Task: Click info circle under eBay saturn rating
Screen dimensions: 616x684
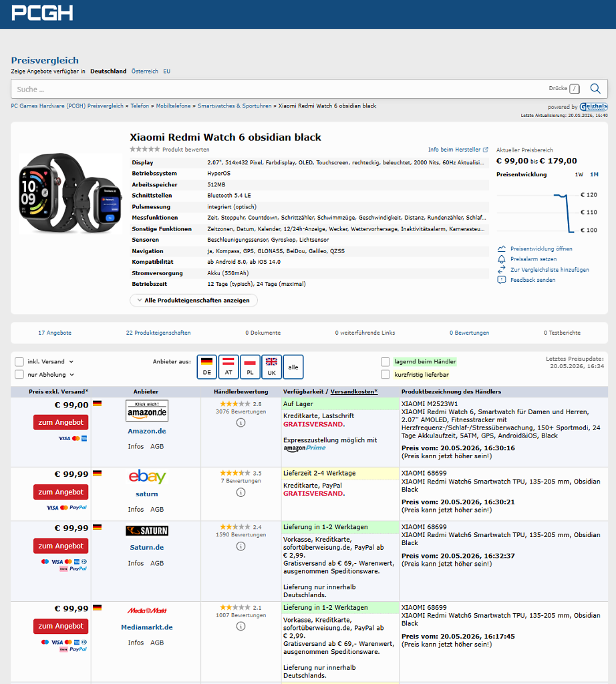Action: point(241,492)
